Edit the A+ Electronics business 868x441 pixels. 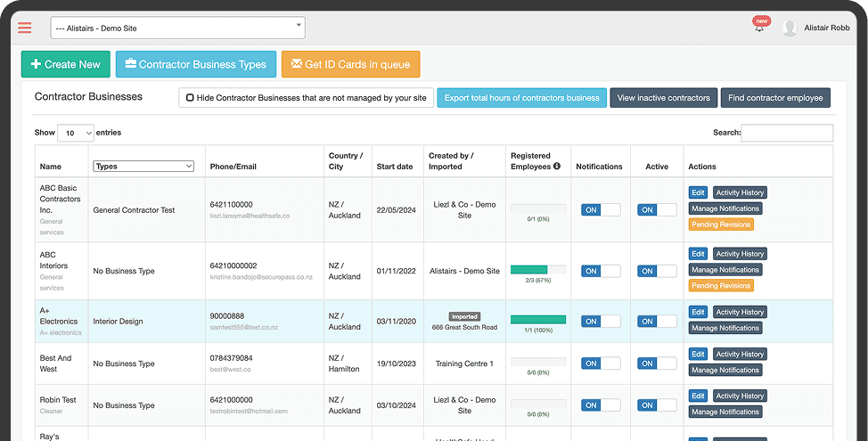click(x=698, y=312)
